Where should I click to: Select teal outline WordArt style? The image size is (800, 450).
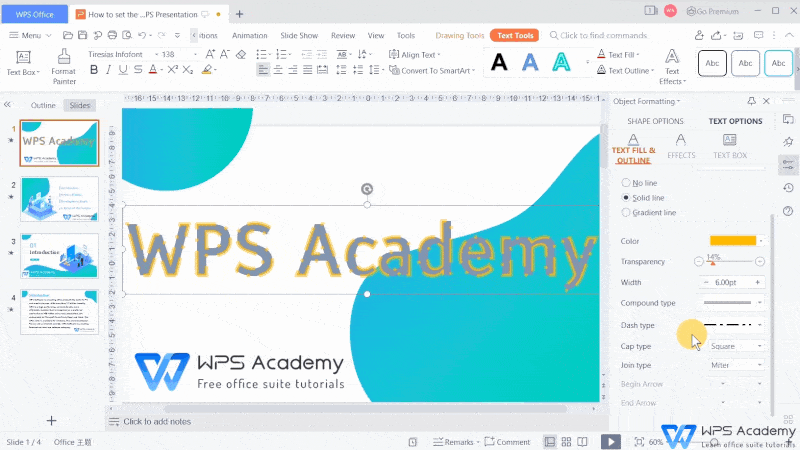pyautogui.click(x=561, y=63)
